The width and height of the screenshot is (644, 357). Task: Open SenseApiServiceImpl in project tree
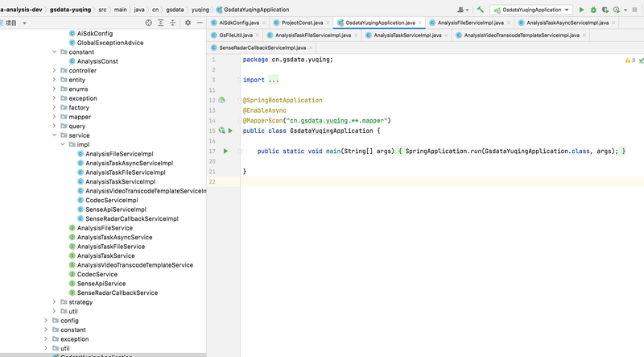pyautogui.click(x=115, y=210)
